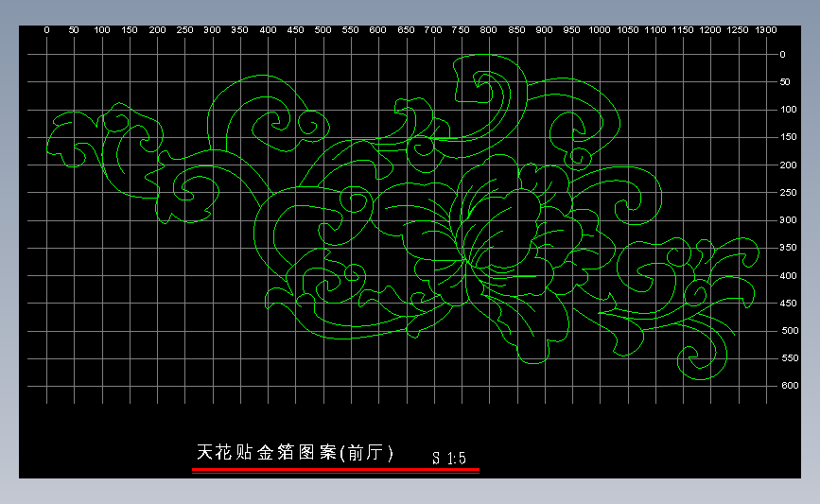Viewport: 820px width, 504px height.
Task: Click the 1000 ruler label
Action: click(x=600, y=30)
